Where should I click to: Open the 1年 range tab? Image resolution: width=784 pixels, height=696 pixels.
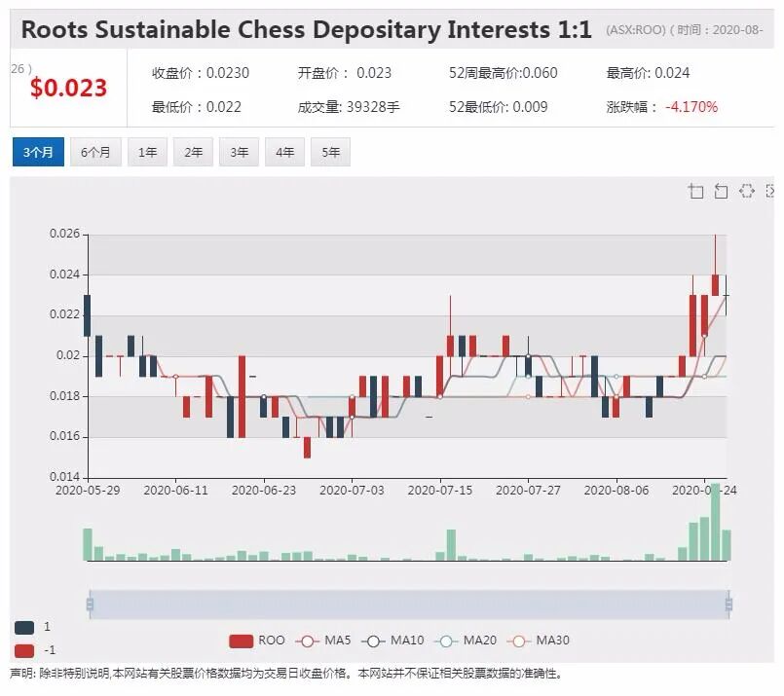(x=147, y=152)
